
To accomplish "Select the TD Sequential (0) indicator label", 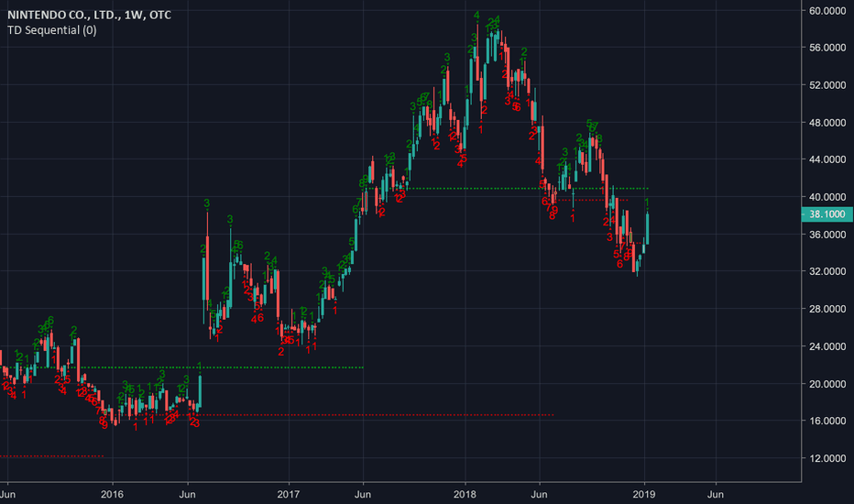I will pyautogui.click(x=52, y=30).
